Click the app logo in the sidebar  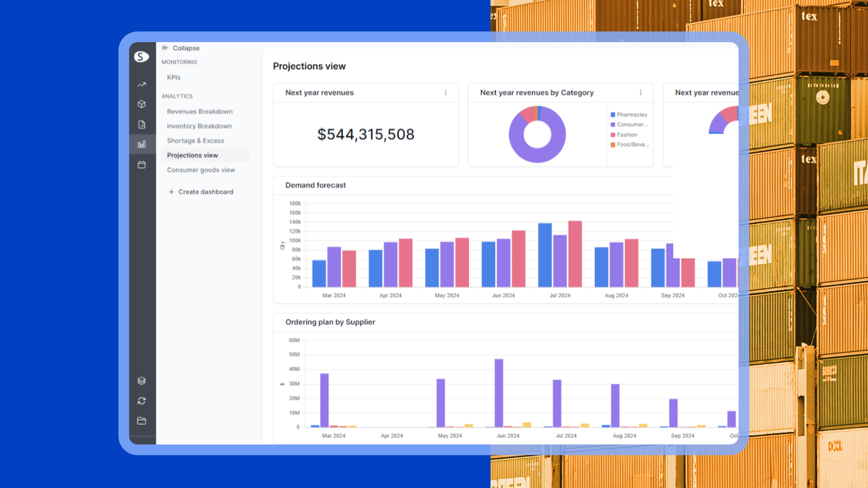pyautogui.click(x=142, y=56)
